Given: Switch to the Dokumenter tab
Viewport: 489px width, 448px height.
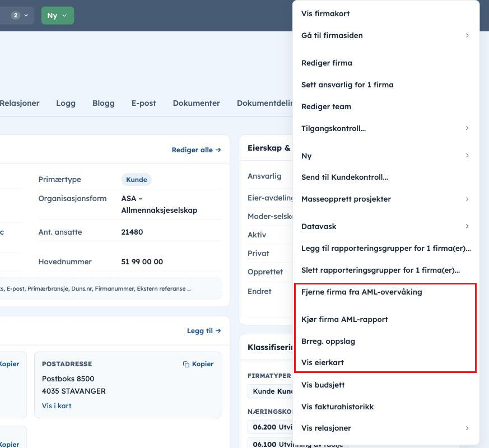Looking at the screenshot, I should [x=197, y=103].
